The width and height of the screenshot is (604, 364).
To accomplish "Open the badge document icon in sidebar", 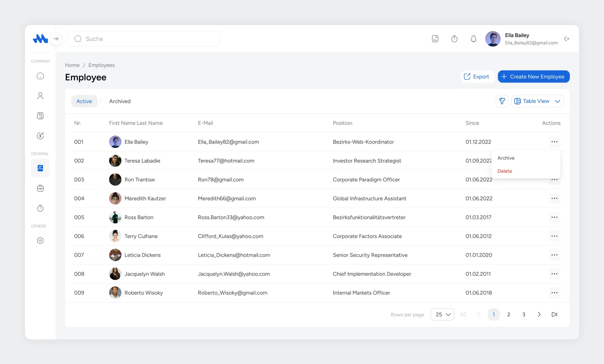I will pyautogui.click(x=40, y=116).
